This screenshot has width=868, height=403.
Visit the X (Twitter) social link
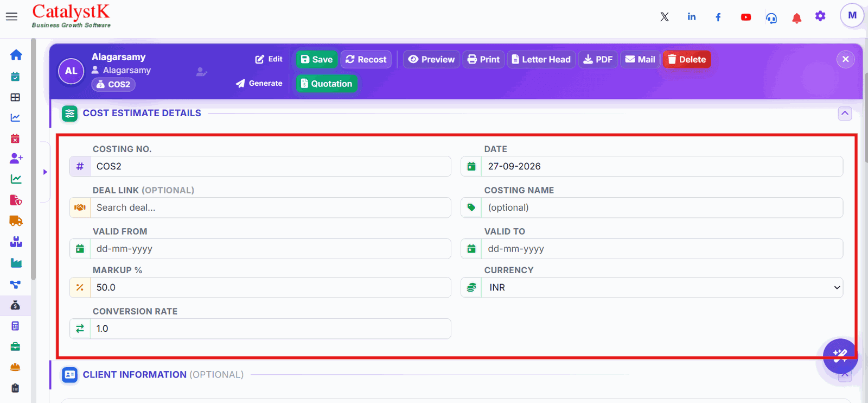[665, 17]
